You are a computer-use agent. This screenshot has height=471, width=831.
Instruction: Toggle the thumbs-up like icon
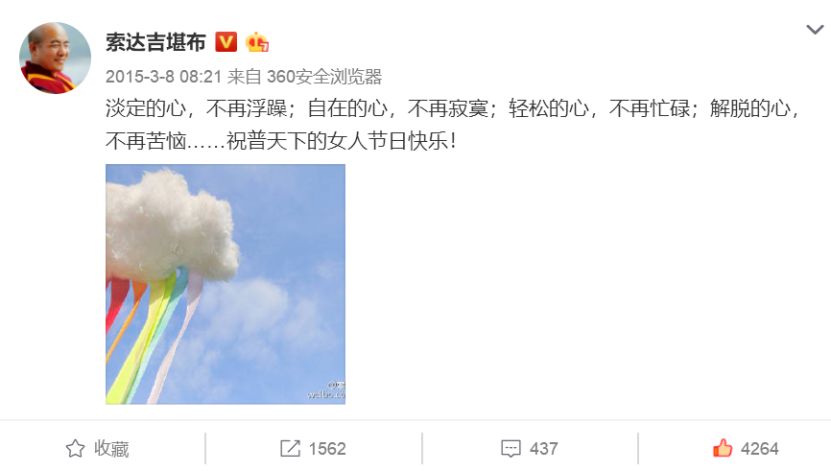[x=722, y=448]
